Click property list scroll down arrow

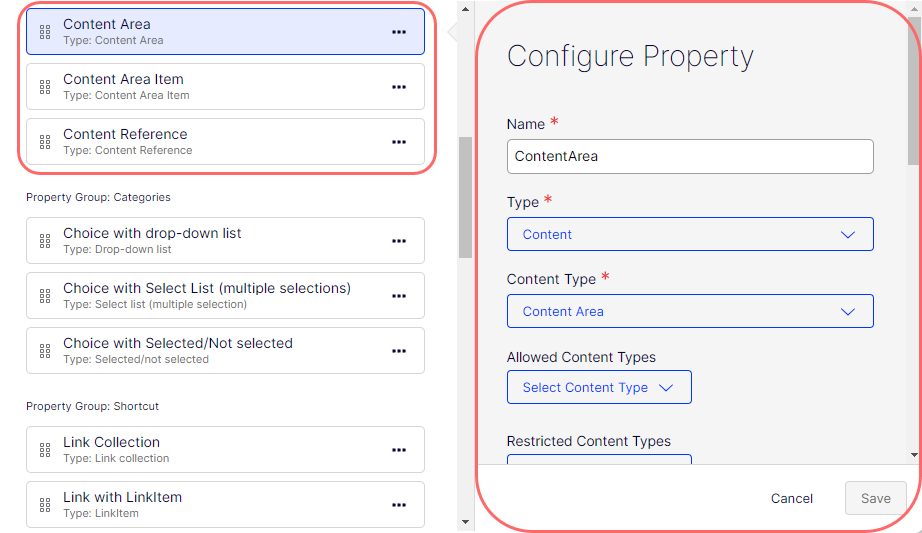pyautogui.click(x=465, y=522)
